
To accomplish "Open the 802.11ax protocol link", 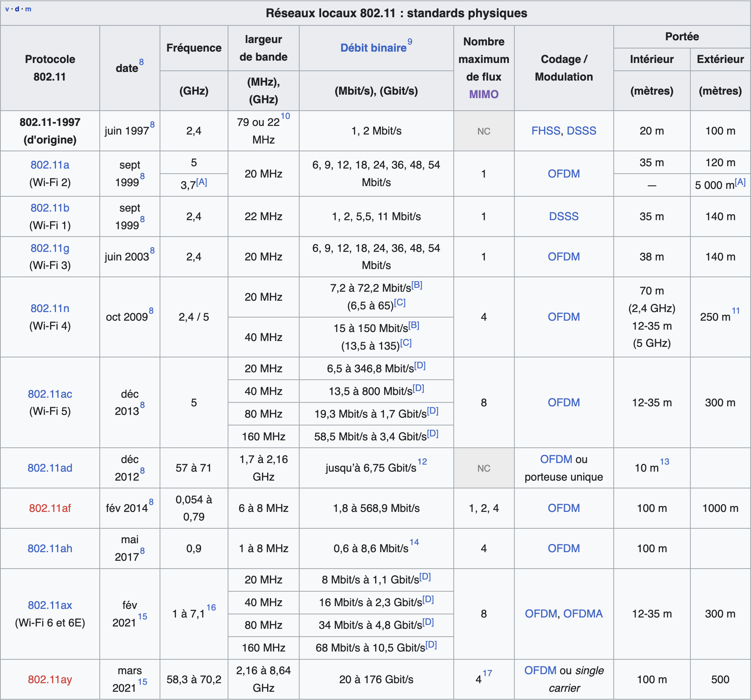I will [50, 605].
